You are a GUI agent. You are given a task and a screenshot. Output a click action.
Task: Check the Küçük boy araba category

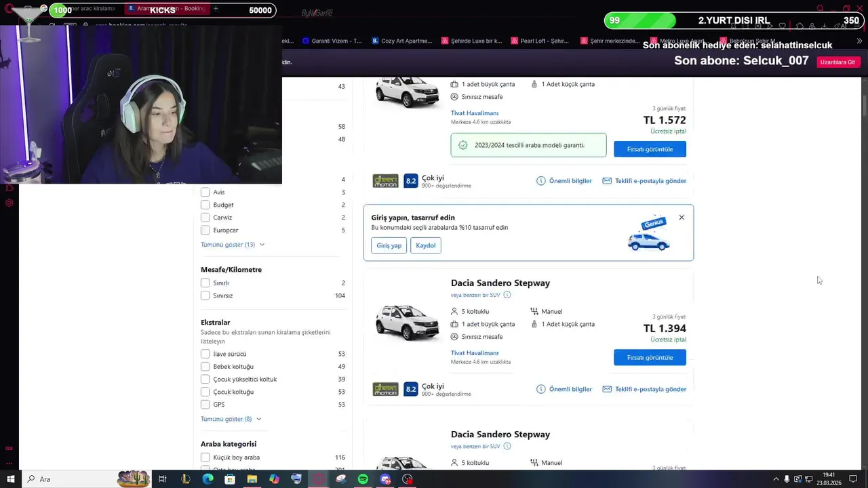click(205, 457)
